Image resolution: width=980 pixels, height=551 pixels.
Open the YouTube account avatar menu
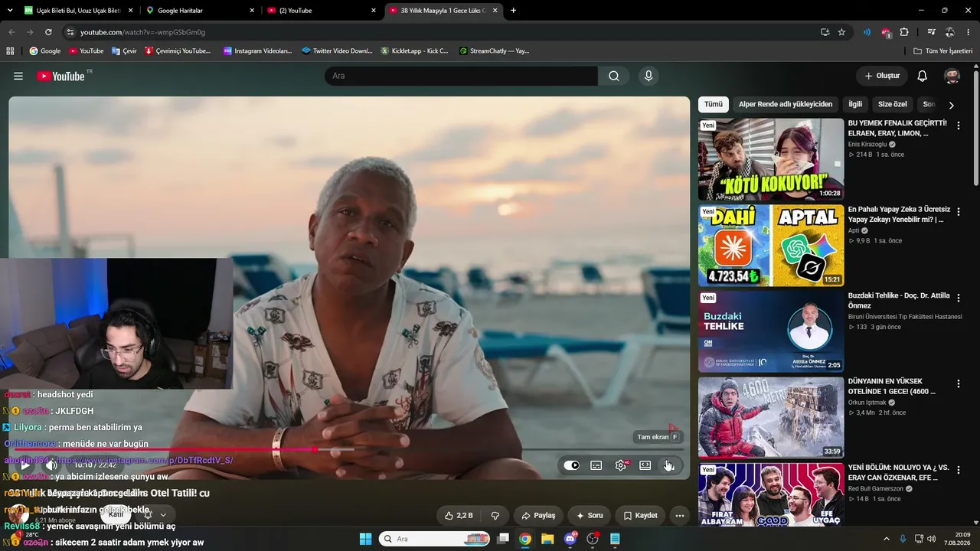coord(952,76)
